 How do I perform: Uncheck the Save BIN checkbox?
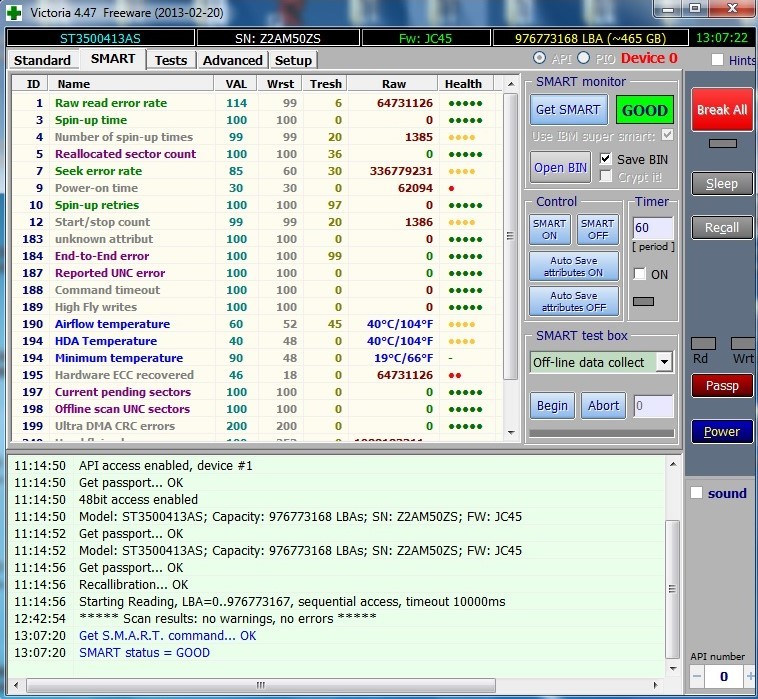pos(605,159)
